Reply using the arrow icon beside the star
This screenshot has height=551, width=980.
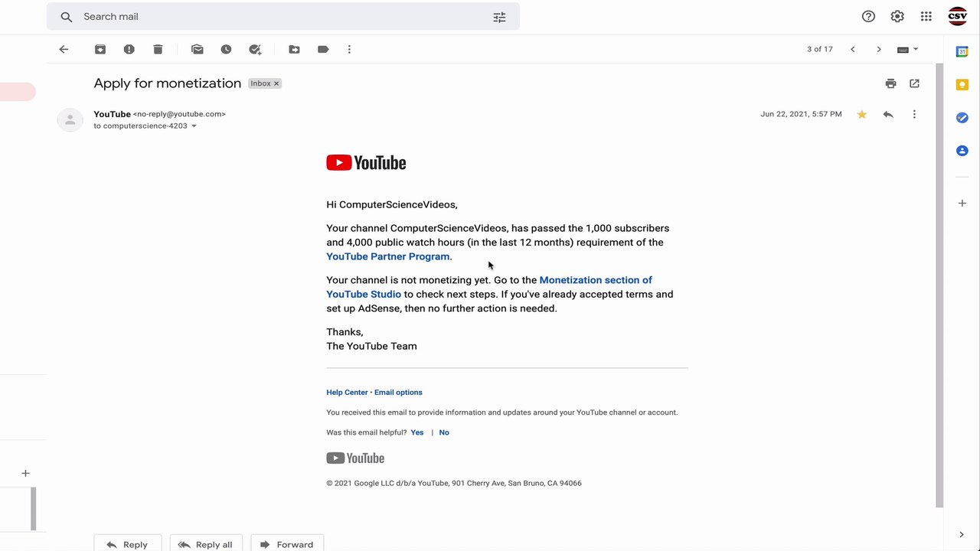click(x=888, y=114)
